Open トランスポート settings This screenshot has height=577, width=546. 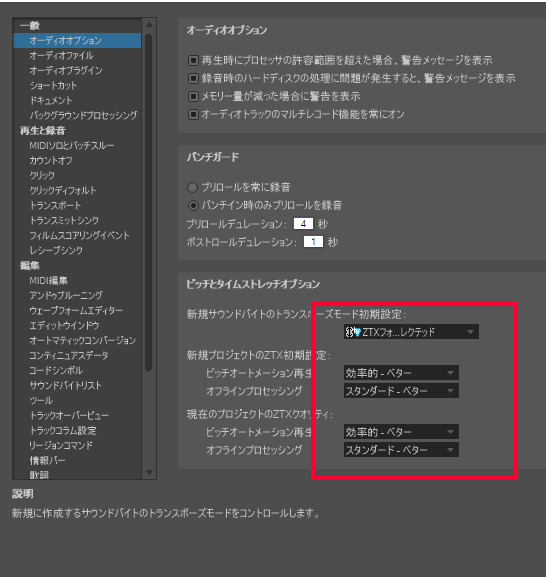pos(55,205)
